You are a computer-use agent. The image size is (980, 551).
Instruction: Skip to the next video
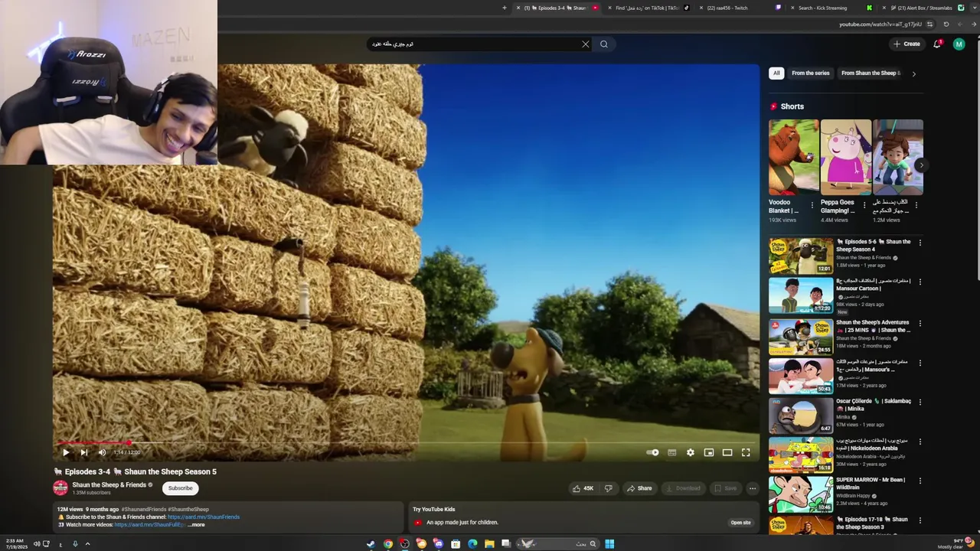click(83, 452)
